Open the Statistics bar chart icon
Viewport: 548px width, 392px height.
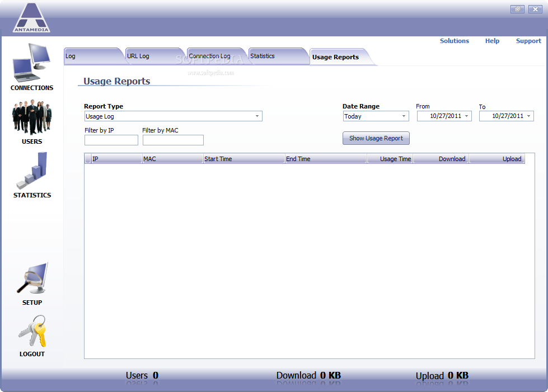(32, 171)
